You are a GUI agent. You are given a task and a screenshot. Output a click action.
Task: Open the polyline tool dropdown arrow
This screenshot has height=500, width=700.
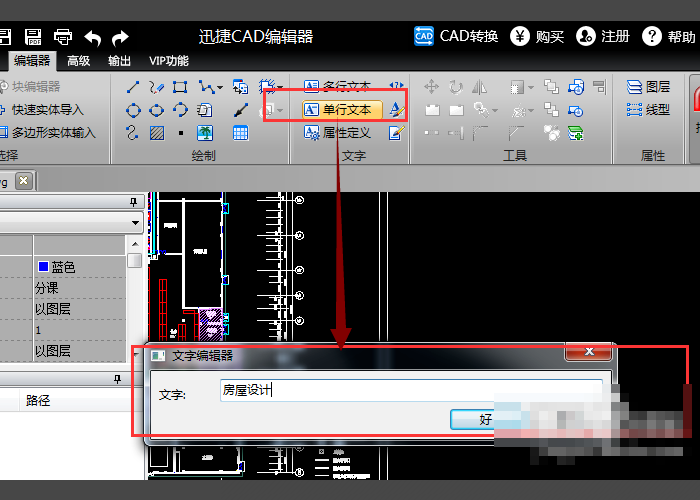[x=219, y=87]
